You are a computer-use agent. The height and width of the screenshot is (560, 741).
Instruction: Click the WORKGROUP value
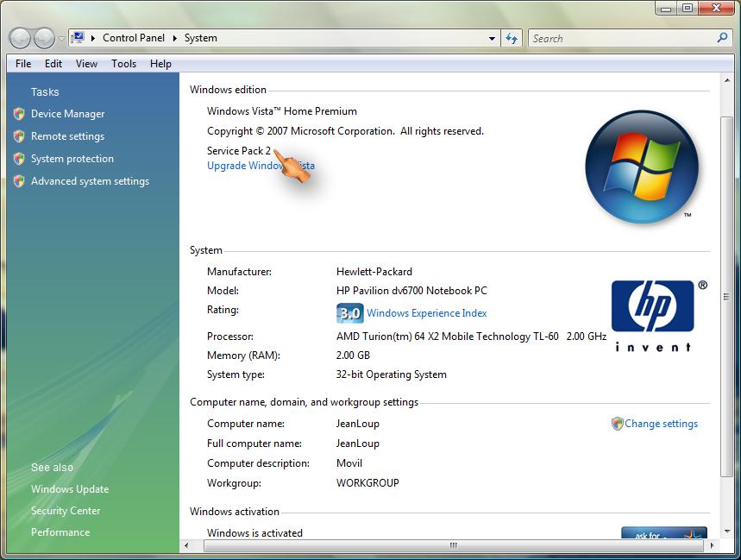367,483
